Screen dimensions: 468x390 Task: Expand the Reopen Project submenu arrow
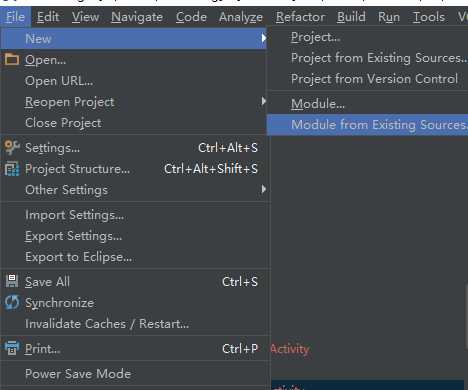[264, 101]
